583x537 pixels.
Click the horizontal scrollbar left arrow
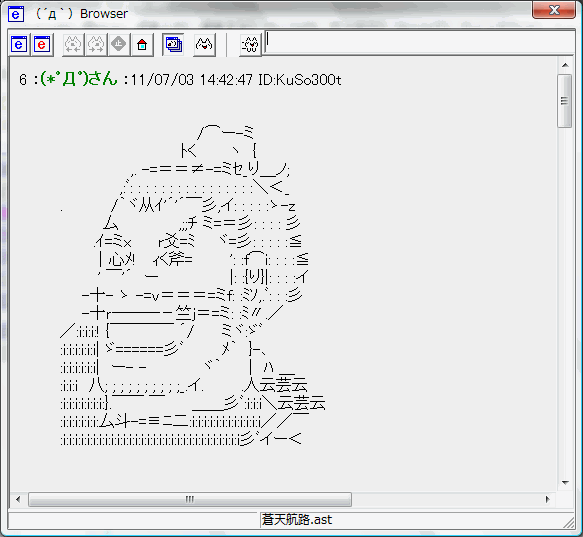(18, 499)
